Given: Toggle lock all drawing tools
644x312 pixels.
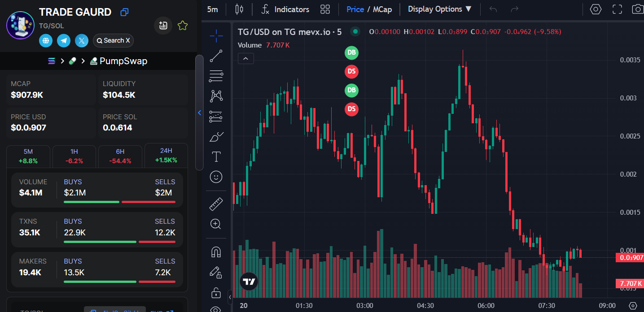Looking at the screenshot, I should 216,293.
